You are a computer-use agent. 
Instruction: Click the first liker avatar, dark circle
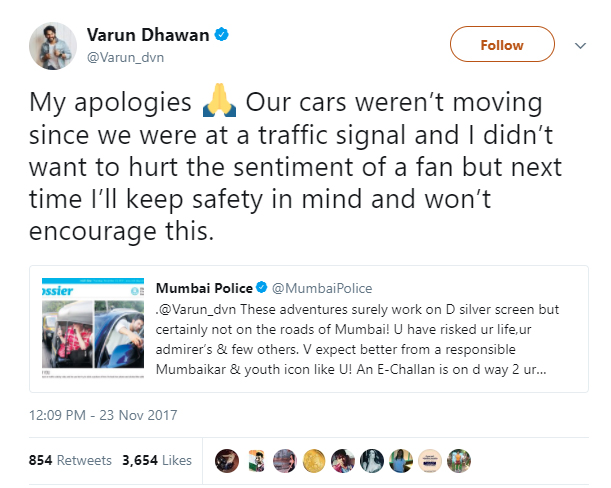click(x=227, y=461)
